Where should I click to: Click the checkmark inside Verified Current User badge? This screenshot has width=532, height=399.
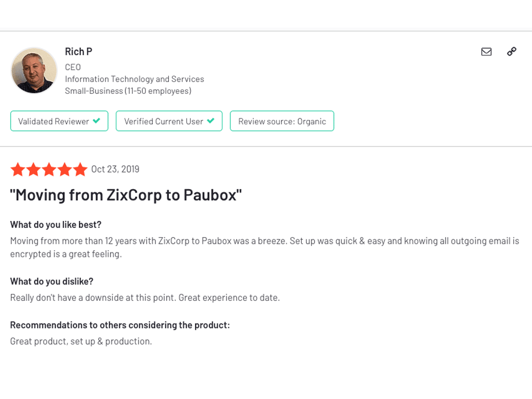[x=210, y=121]
